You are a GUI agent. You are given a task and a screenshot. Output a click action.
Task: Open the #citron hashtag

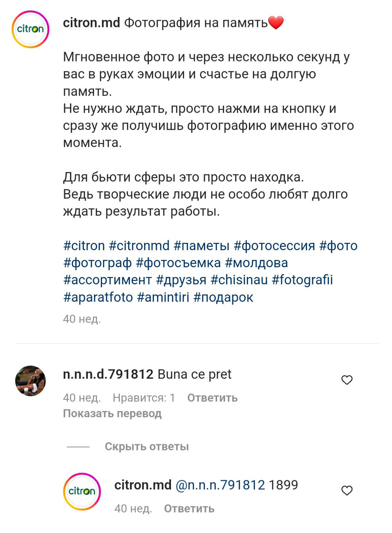(x=84, y=246)
